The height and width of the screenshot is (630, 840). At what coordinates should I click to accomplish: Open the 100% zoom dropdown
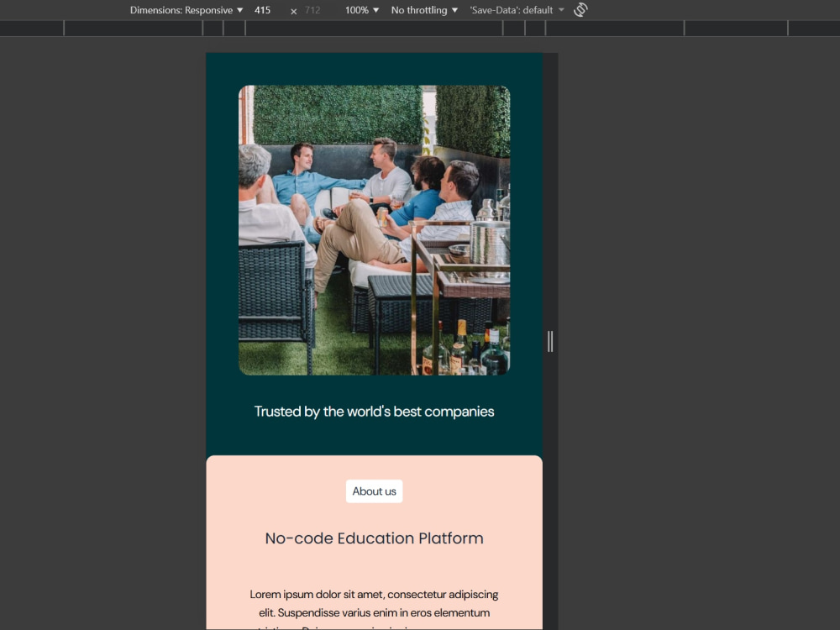click(361, 10)
